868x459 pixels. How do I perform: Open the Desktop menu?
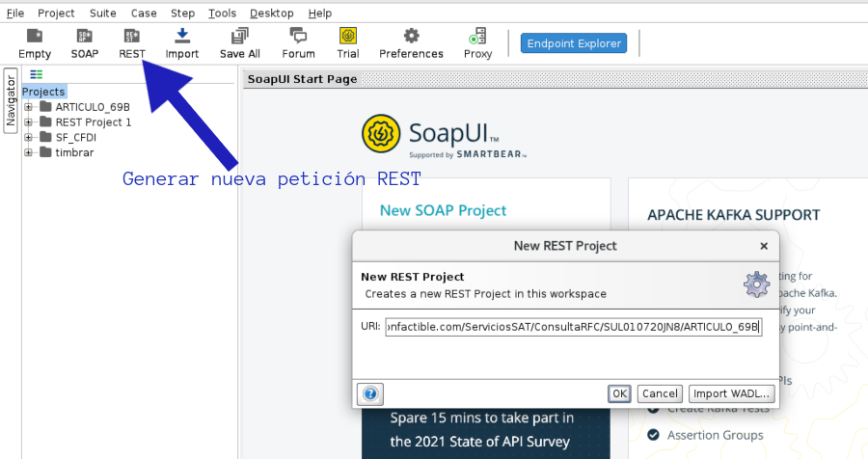pos(271,13)
